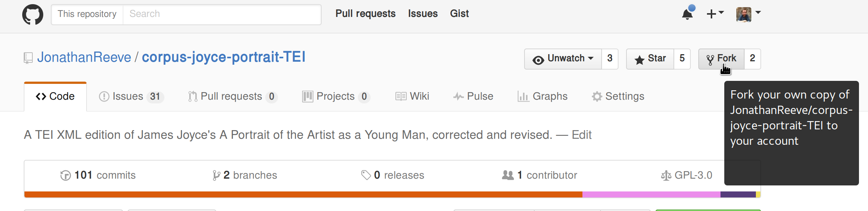Show the 2 branches list

tap(245, 175)
